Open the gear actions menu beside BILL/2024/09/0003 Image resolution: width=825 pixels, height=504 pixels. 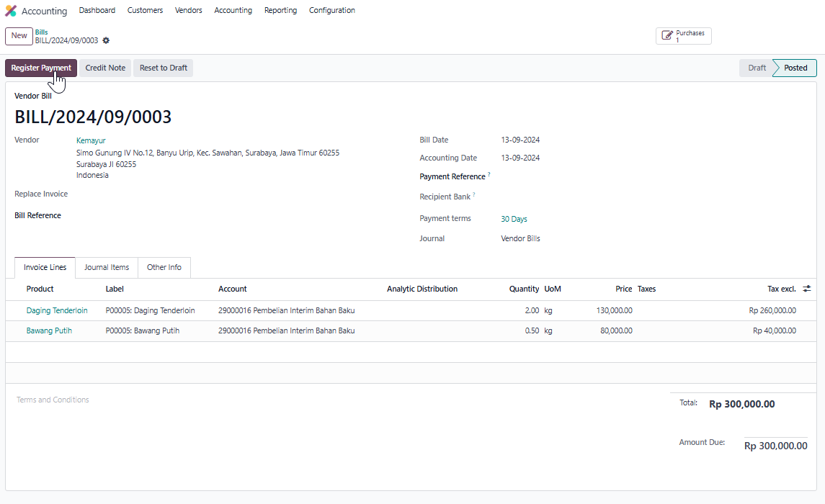(x=106, y=40)
